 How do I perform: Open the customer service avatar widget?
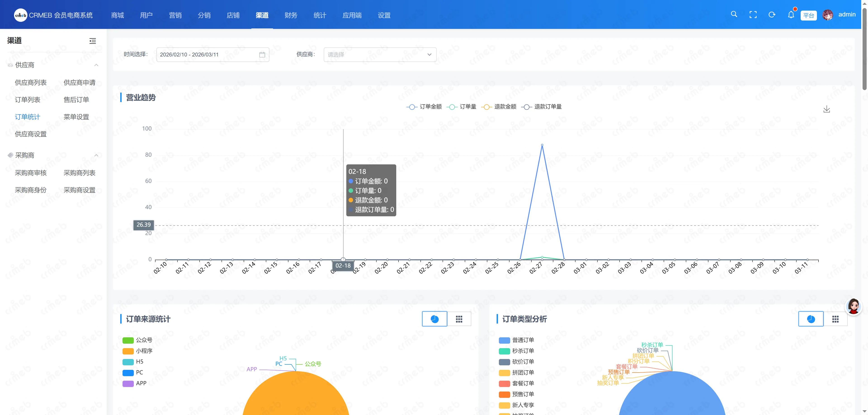(x=853, y=306)
